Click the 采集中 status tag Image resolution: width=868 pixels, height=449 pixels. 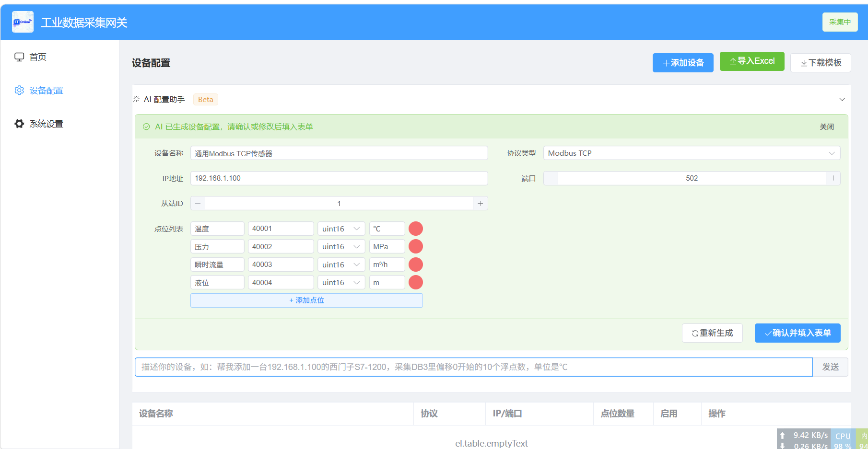pyautogui.click(x=840, y=22)
